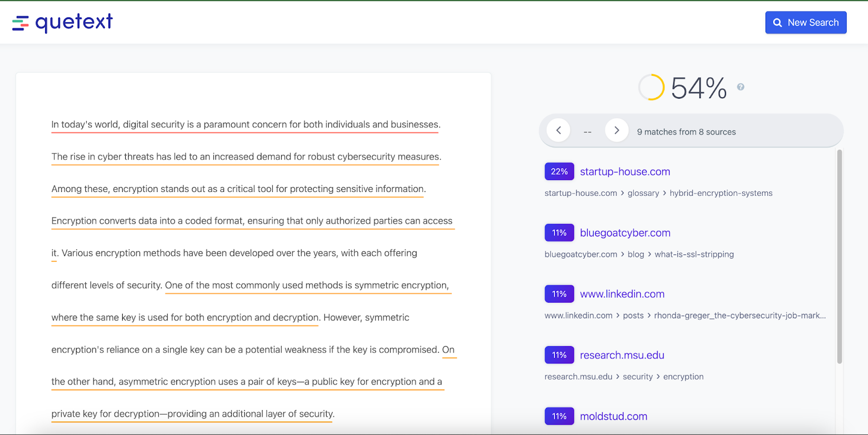The width and height of the screenshot is (868, 435).
Task: Select highlighted text 'the other hand, asymmetric encryption'
Action: [x=247, y=382]
